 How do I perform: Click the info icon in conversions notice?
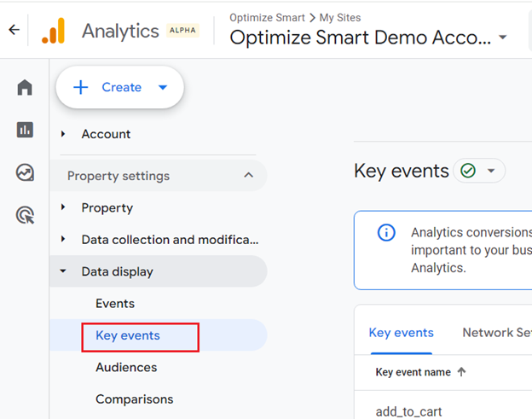coord(386,233)
